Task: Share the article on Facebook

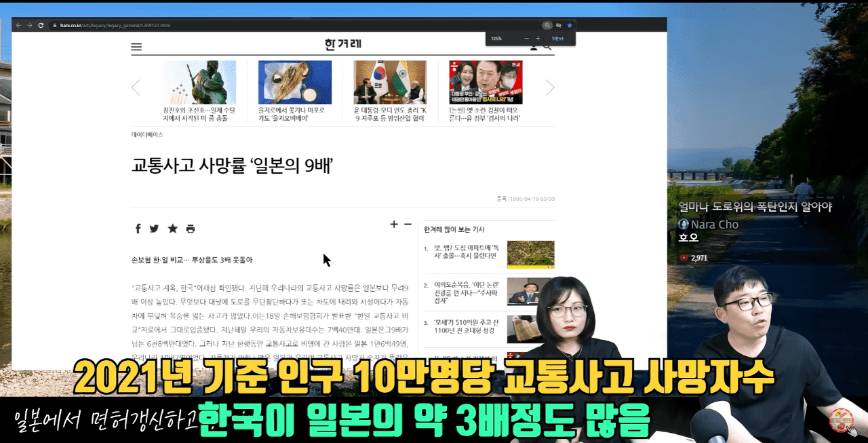Action: click(138, 229)
